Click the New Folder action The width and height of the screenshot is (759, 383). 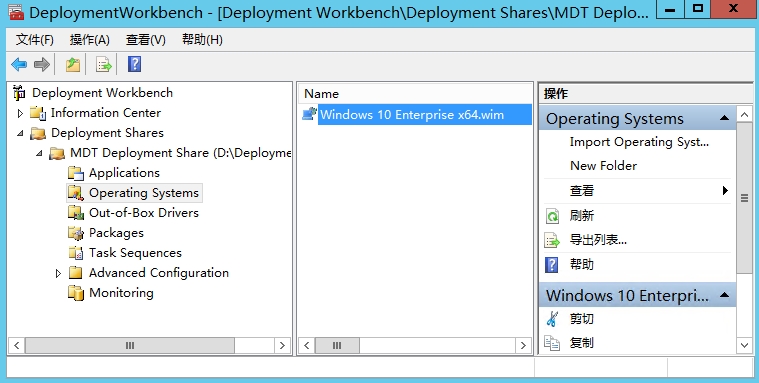click(x=603, y=166)
